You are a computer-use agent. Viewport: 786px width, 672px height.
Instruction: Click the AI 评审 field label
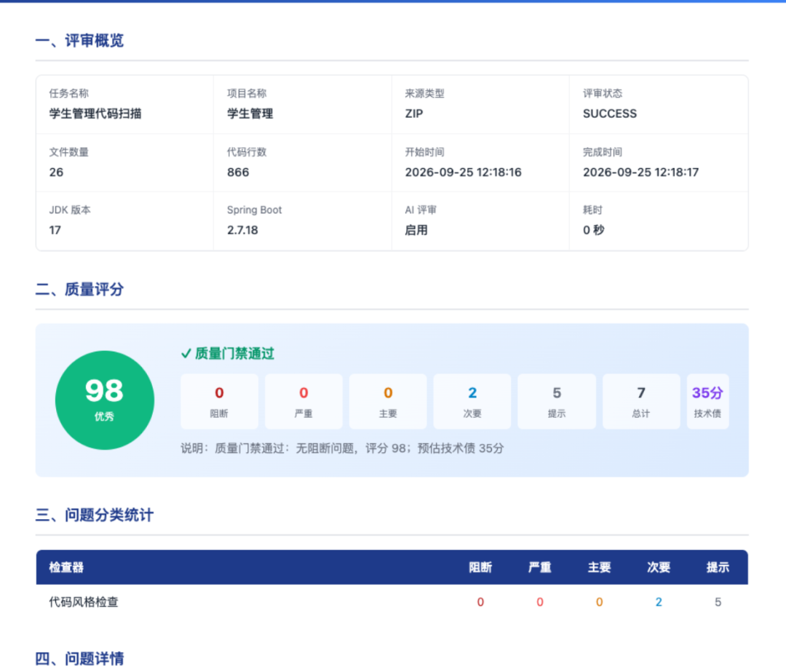click(x=421, y=210)
